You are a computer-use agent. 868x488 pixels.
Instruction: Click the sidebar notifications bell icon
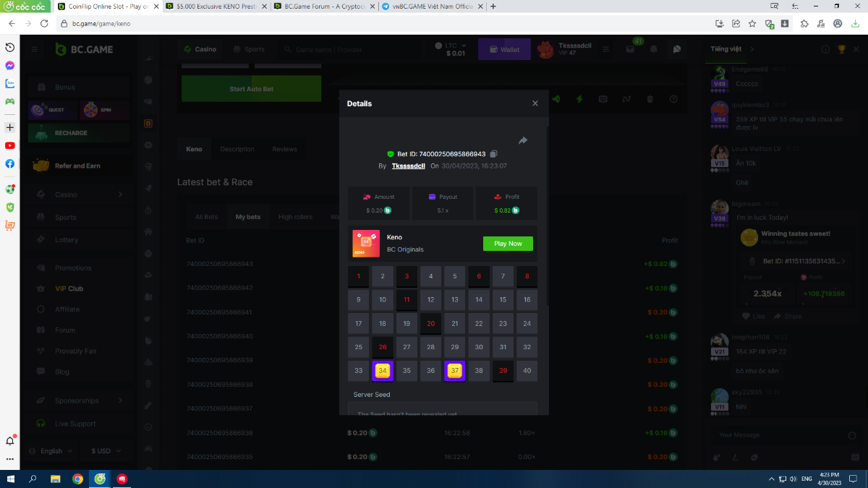(x=10, y=440)
